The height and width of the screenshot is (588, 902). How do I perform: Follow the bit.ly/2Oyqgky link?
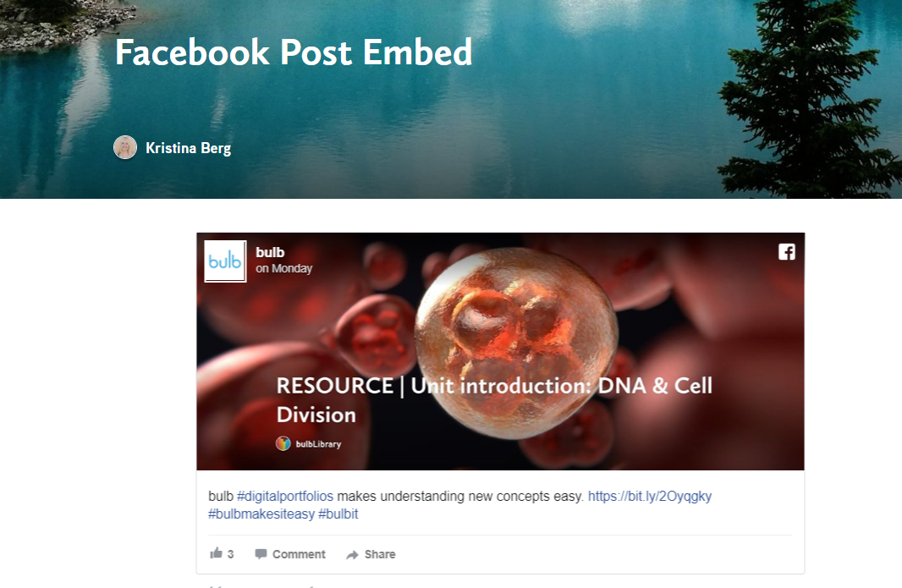(650, 496)
